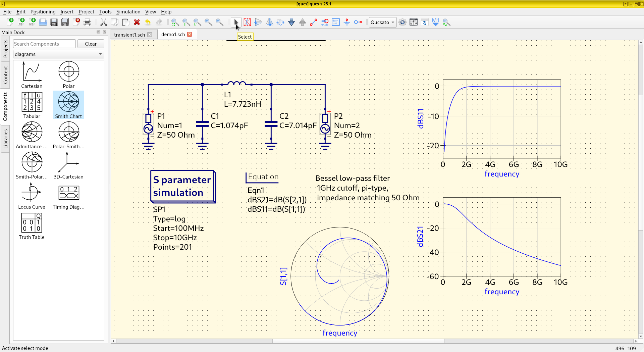Open the diagrams category dropdown
Screen dimensions: 644x352
(58, 54)
